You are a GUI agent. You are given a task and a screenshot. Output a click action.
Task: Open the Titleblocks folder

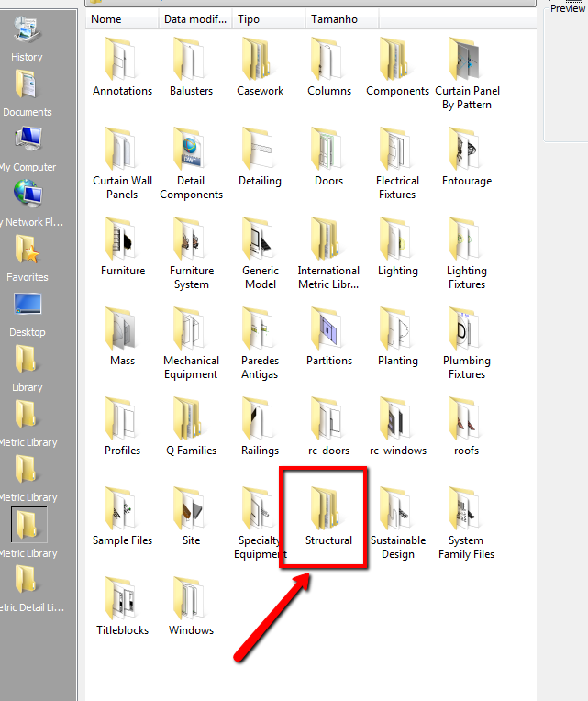coord(122,606)
